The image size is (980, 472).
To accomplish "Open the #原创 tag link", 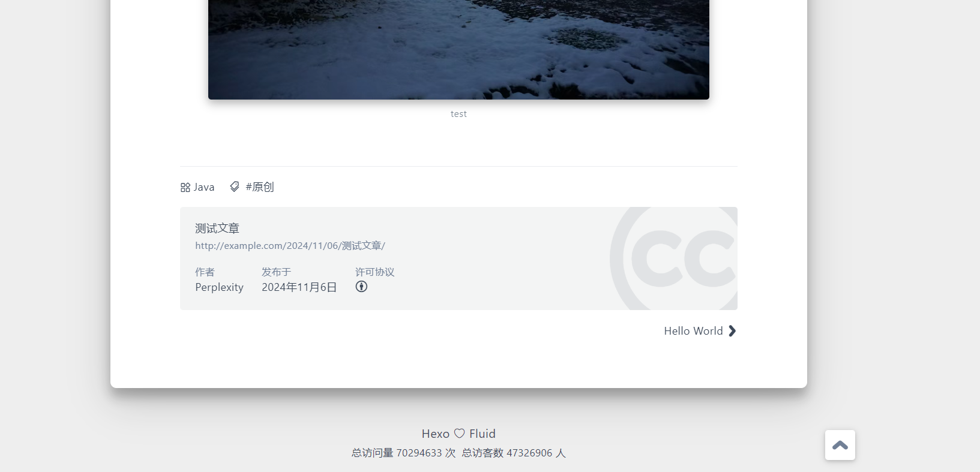I will coord(260,187).
